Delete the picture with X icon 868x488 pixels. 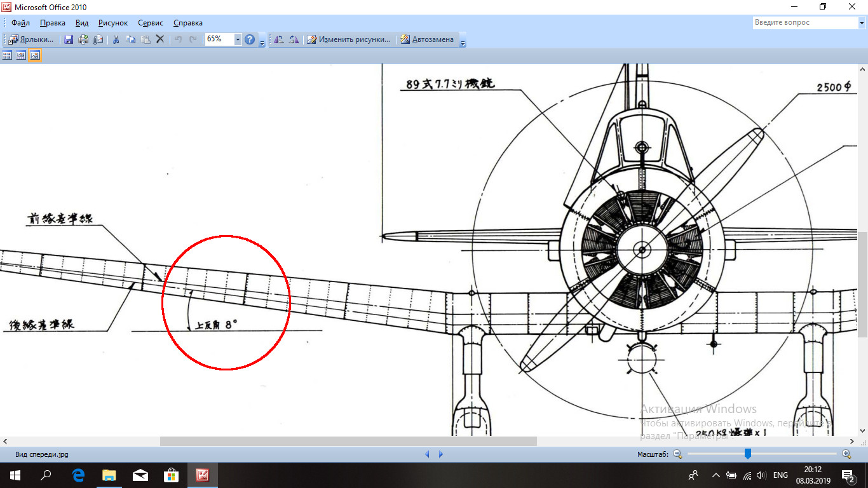point(160,39)
